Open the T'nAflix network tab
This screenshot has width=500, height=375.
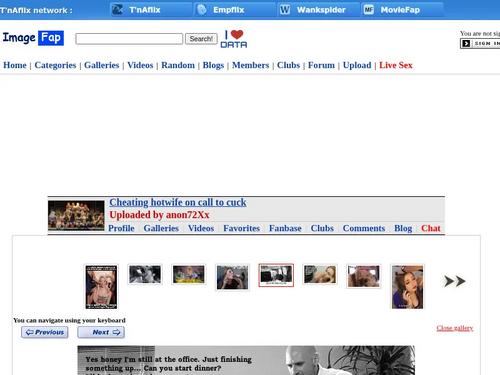point(151,10)
